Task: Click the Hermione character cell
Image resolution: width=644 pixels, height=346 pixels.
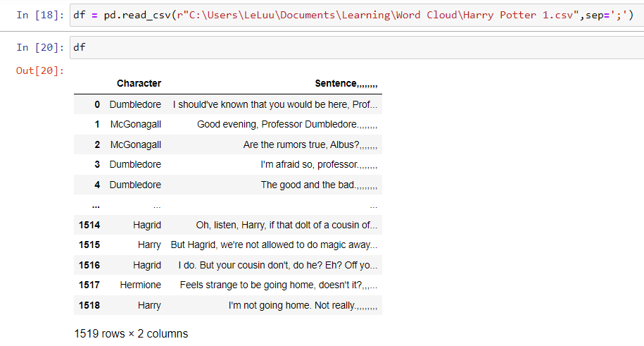Action: tap(141, 285)
